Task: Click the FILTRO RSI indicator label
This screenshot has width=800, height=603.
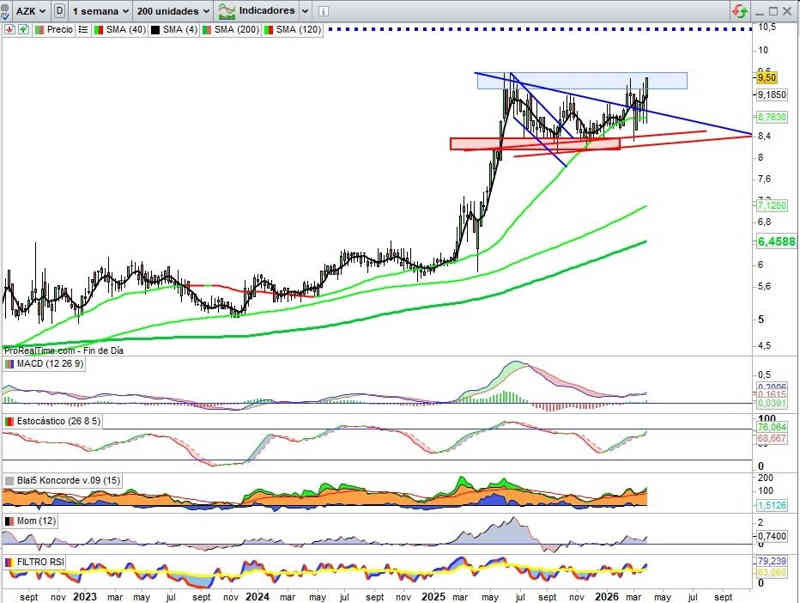Action: click(41, 563)
